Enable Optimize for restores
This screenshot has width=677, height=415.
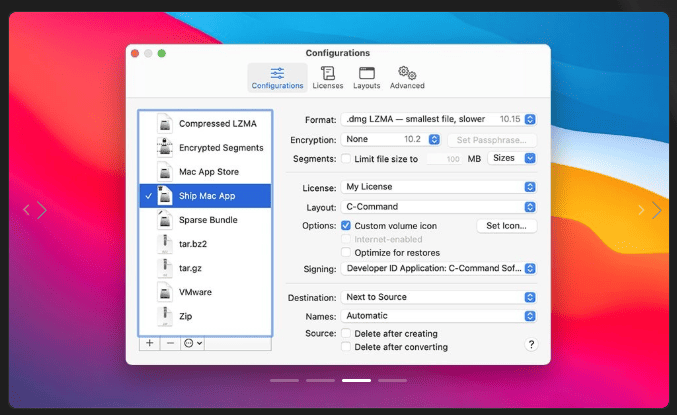point(346,252)
